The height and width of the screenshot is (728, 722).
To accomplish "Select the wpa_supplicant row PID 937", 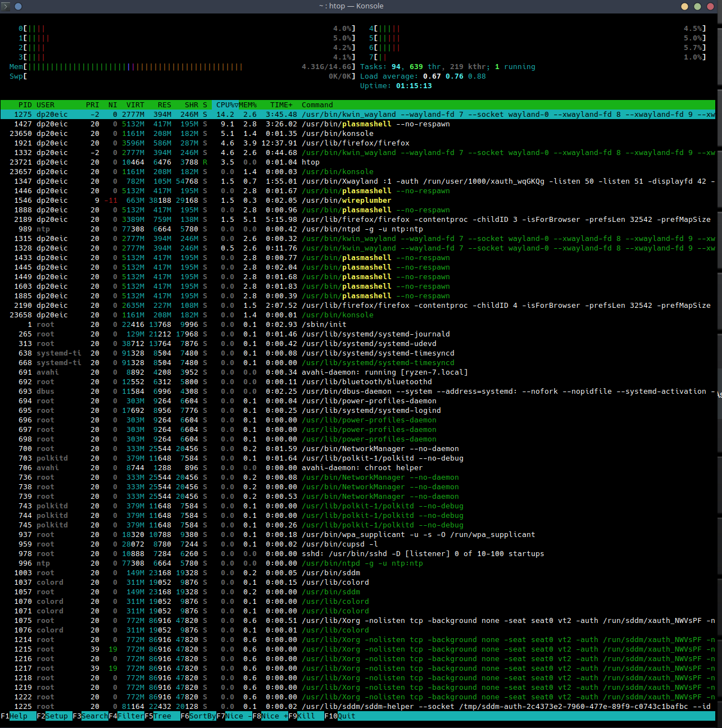I will pyautogui.click(x=358, y=535).
